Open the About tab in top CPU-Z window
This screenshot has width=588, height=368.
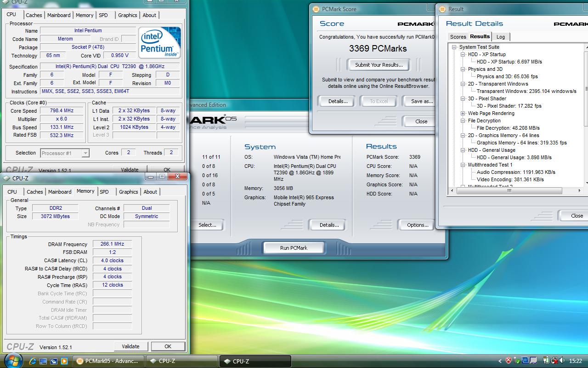coord(149,15)
